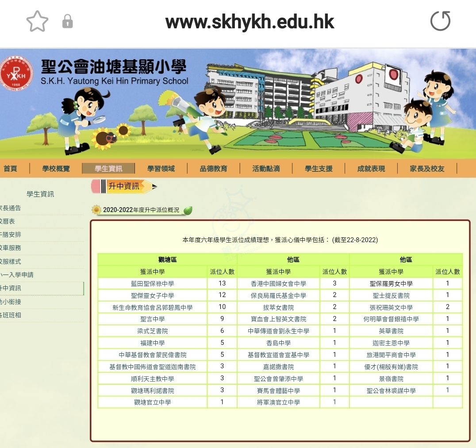
Task: Click the pencil 升中資訊 heading banner
Action: (124, 186)
